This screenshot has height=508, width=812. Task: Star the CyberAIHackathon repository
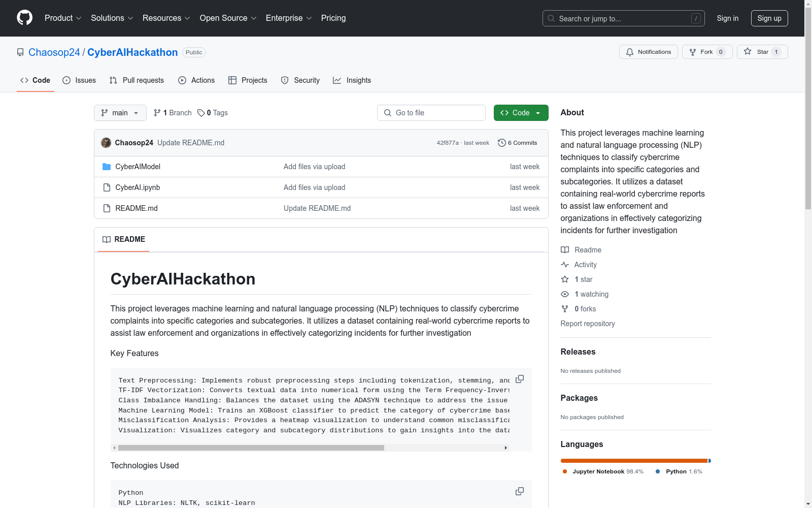point(762,52)
